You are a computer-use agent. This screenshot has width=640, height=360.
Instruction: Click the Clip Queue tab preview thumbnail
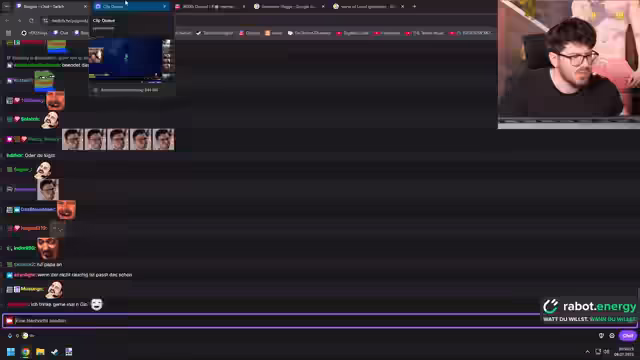pyautogui.click(x=132, y=60)
